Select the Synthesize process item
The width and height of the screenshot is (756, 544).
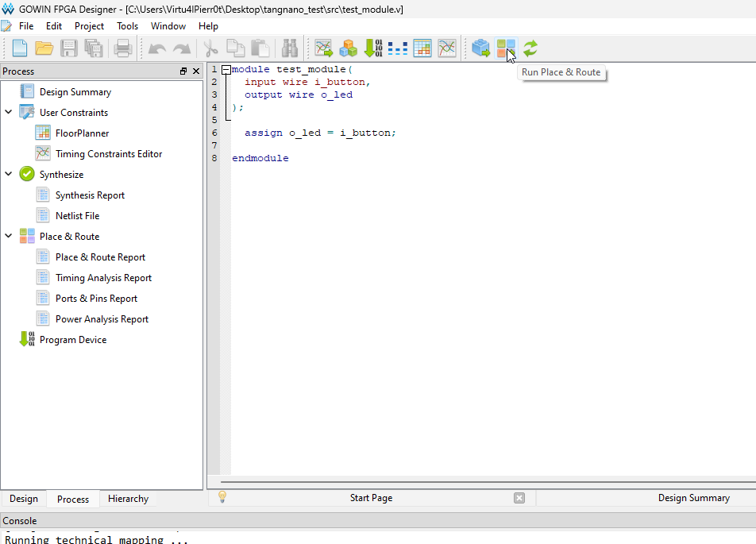61,175
